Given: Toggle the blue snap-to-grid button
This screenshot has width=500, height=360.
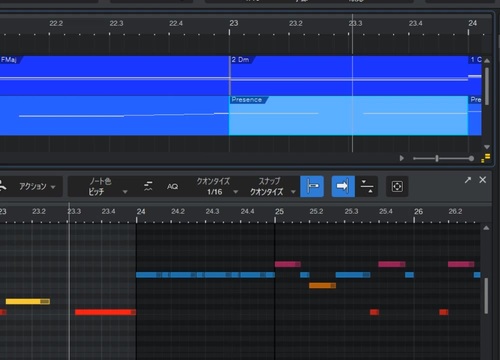Looking at the screenshot, I should [x=312, y=186].
